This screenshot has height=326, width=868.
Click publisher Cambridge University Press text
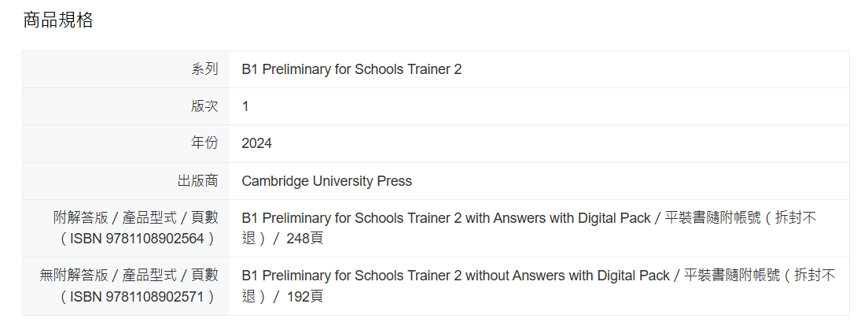coord(326,181)
